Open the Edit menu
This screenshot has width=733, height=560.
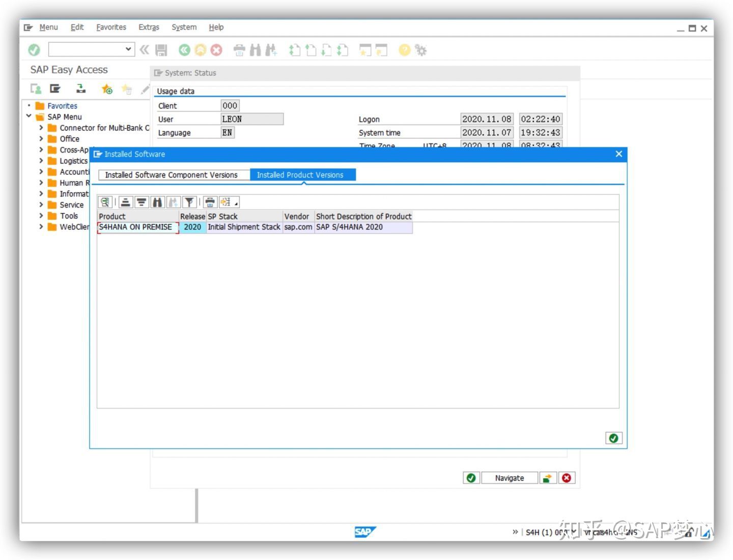(77, 27)
